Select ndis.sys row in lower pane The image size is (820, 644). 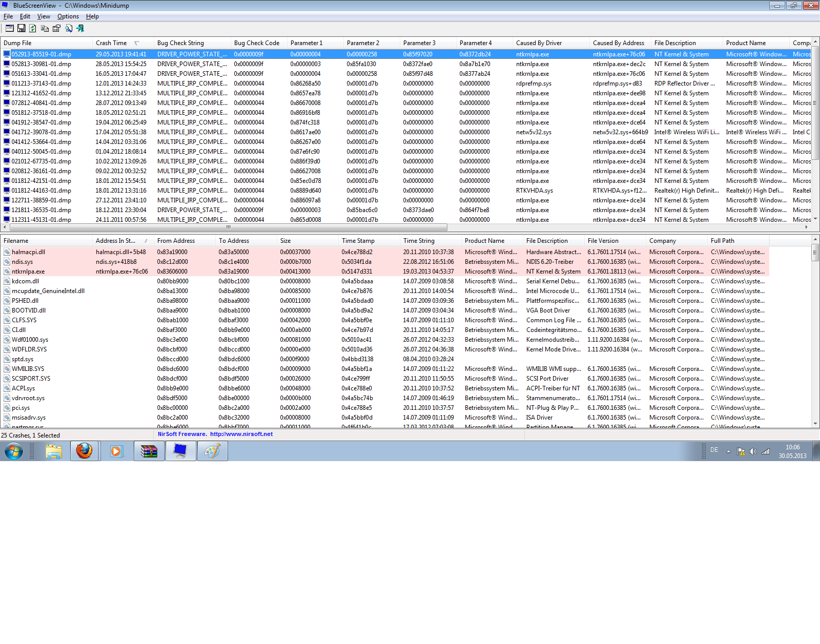tap(384, 262)
